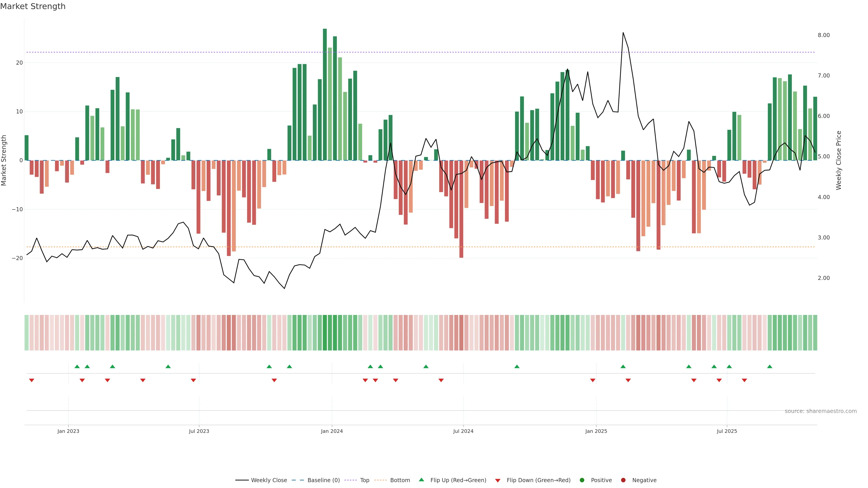This screenshot has width=868, height=488.
Task: Click the red Flip Down triangle in legend
Action: pyautogui.click(x=497, y=480)
